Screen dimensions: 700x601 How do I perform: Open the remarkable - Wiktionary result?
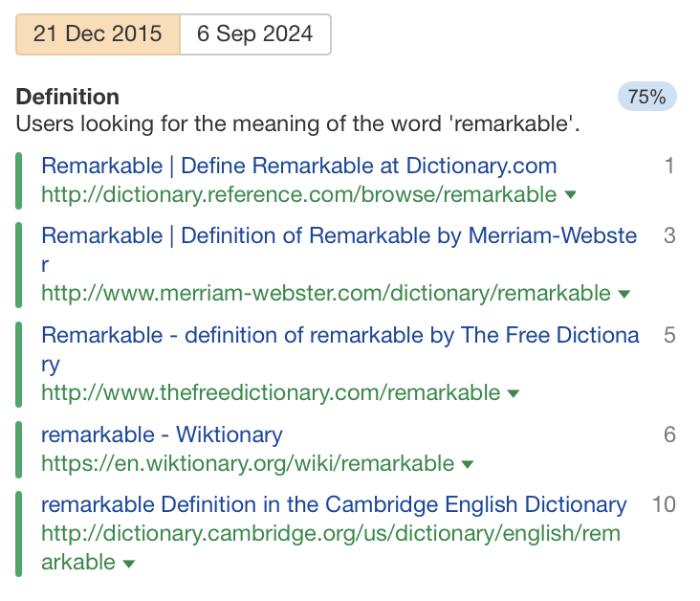point(162,434)
